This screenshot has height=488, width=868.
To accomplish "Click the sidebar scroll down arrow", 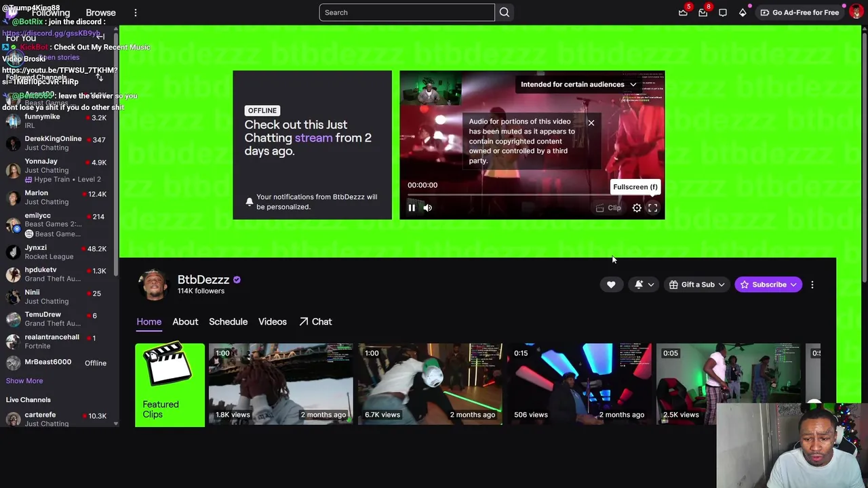I will coord(116,424).
